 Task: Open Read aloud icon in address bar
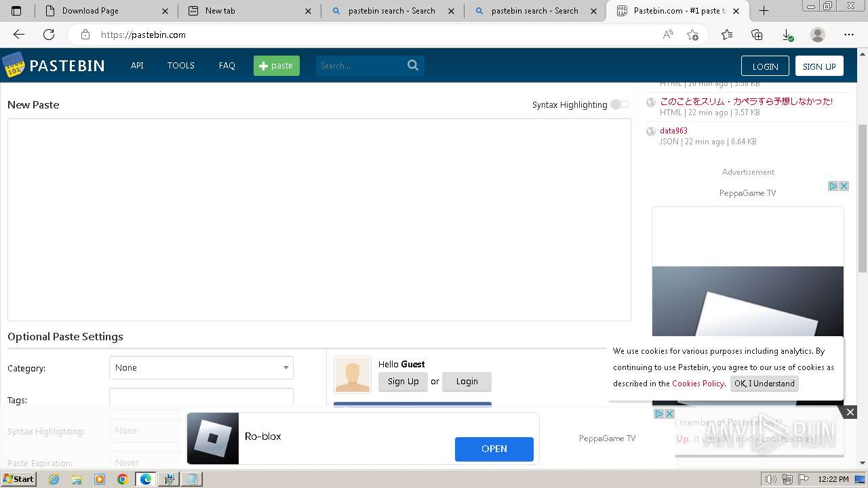(668, 35)
